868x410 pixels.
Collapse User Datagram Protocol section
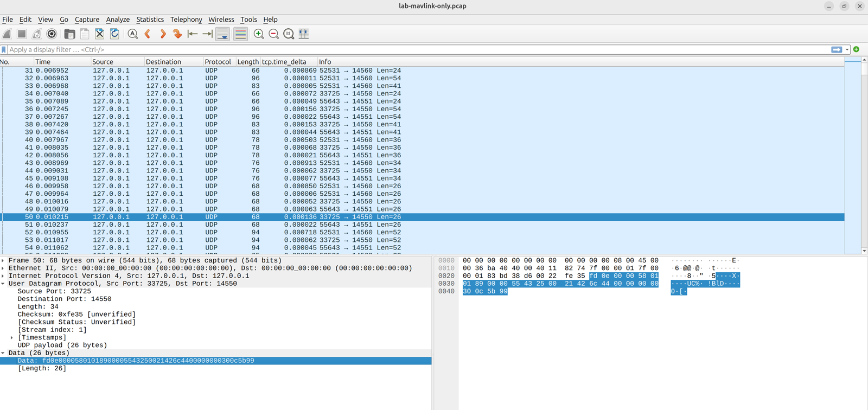pyautogui.click(x=3, y=283)
